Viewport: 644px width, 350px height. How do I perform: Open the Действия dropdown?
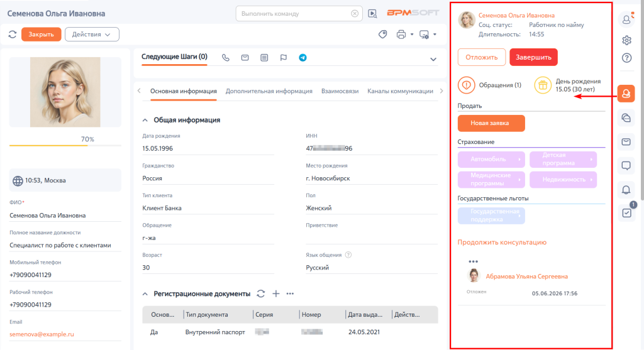pos(92,35)
